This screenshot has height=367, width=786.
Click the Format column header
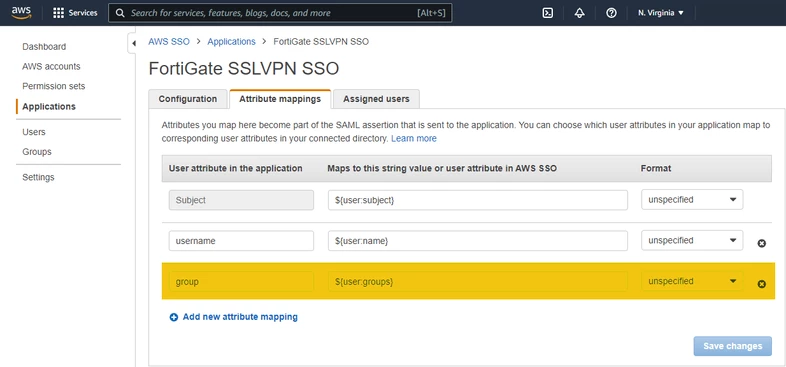[x=656, y=168]
